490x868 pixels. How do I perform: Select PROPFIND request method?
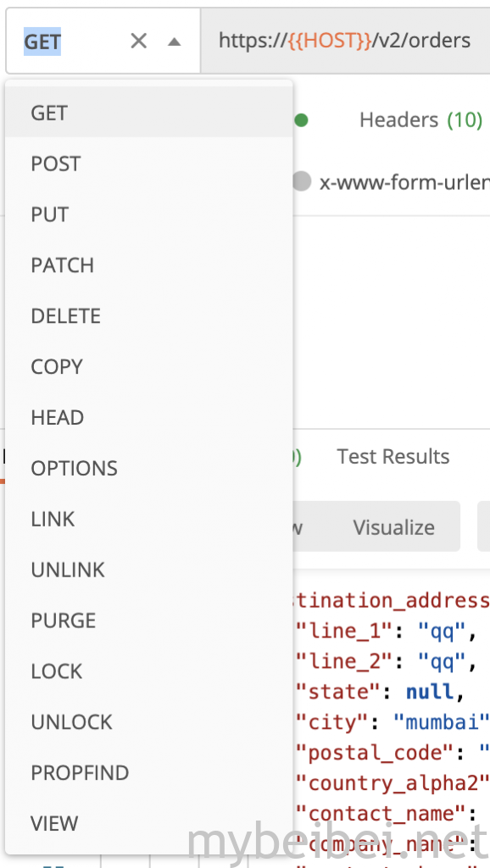tap(149, 773)
